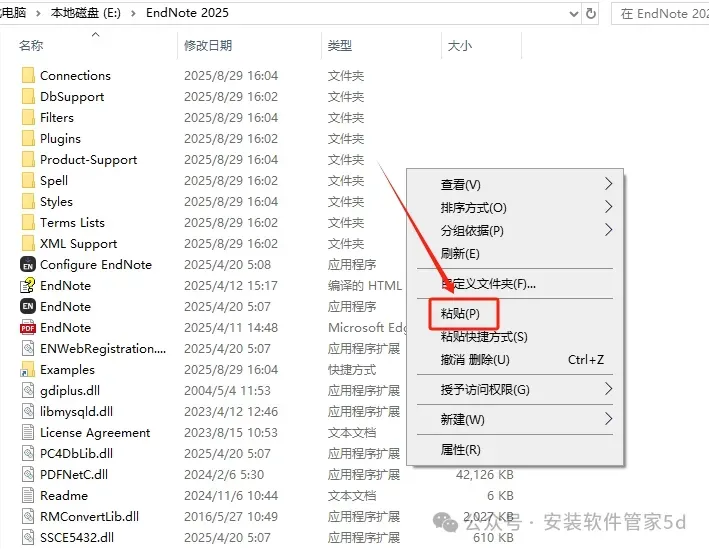709x550 pixels.
Task: Expand the 分组依据(P) submenu
Action: [609, 230]
